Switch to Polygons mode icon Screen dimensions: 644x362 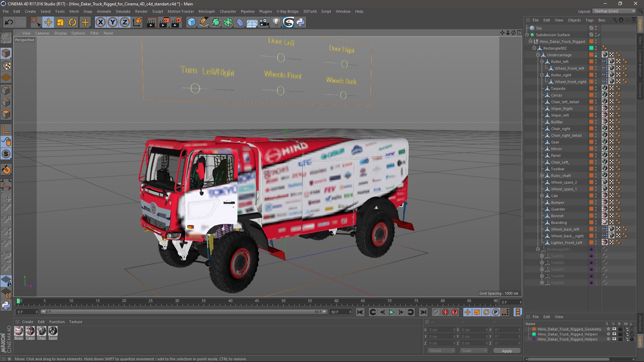pos(6,115)
